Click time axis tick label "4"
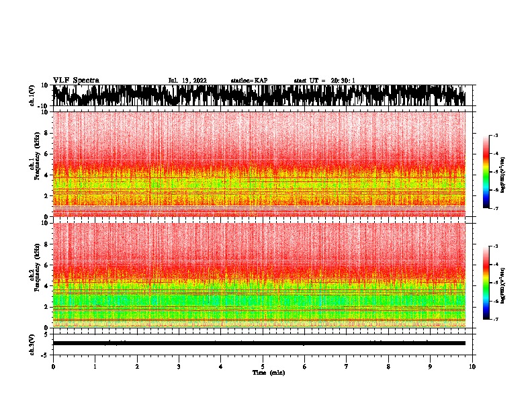Image resolution: width=532 pixels, height=411 pixels. point(221,367)
